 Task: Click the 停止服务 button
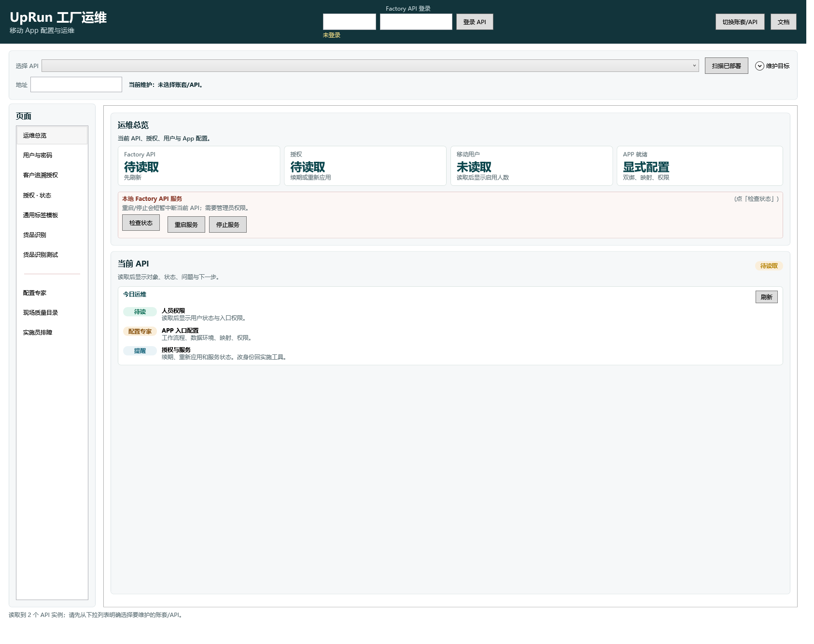tap(228, 224)
